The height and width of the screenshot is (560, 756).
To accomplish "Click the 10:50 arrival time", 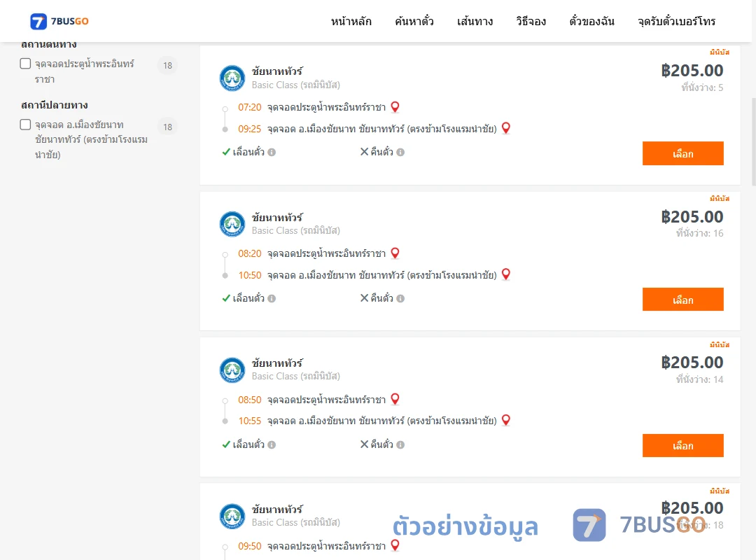I will (x=250, y=275).
